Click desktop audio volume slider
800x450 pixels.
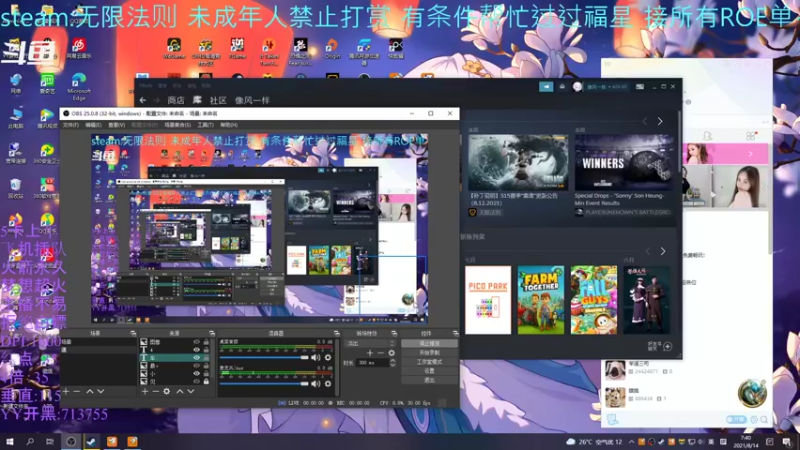click(x=264, y=358)
